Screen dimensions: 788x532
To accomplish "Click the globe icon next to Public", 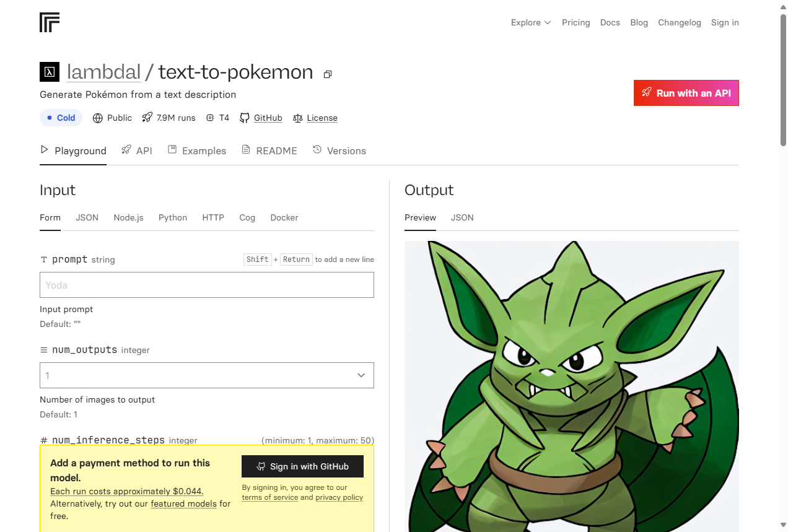I will 98,118.
